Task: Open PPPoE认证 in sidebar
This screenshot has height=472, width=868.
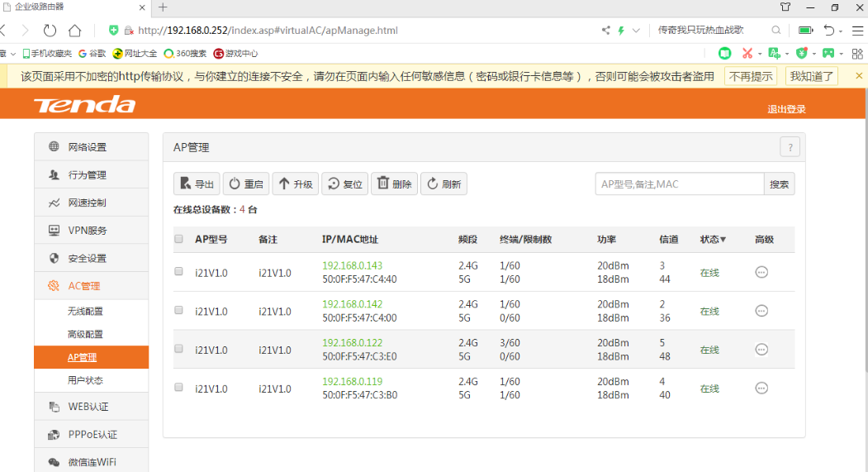Action: click(x=92, y=434)
